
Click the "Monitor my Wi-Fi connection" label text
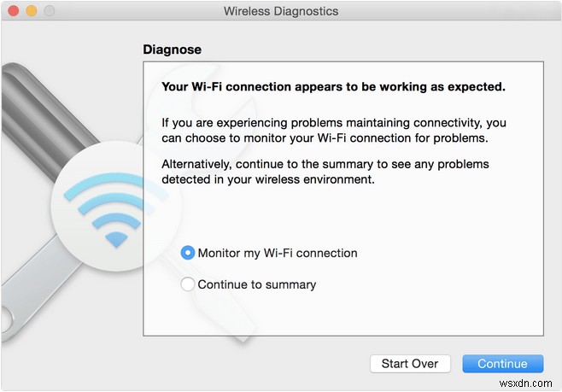pos(278,253)
